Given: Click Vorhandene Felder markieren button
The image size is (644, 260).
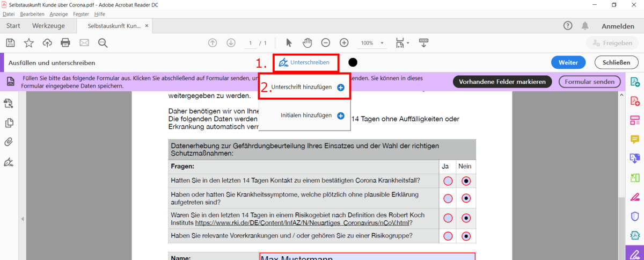Looking at the screenshot, I should coord(502,82).
